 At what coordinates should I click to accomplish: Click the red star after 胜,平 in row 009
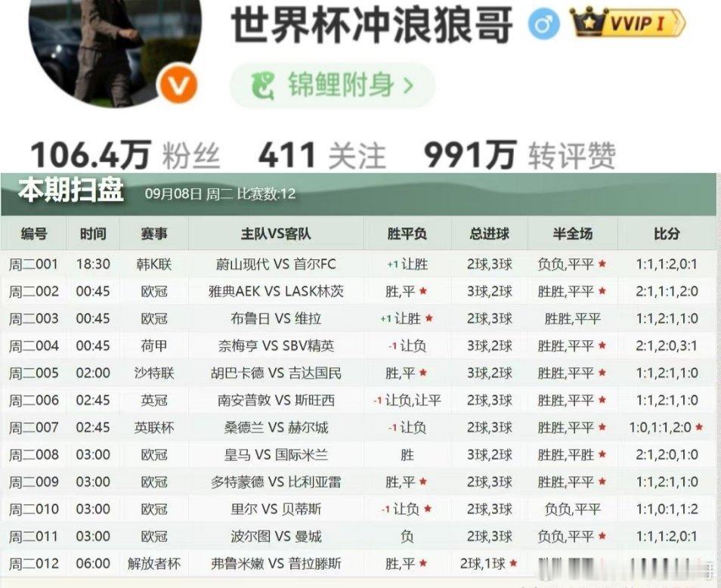coord(423,481)
